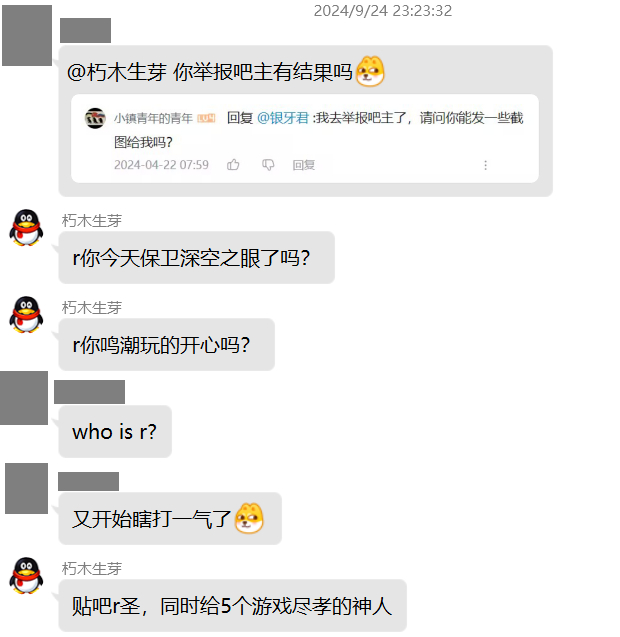Click sender name 朽木生芽 above 鸣潮 message
620x637 pixels.
[92, 308]
